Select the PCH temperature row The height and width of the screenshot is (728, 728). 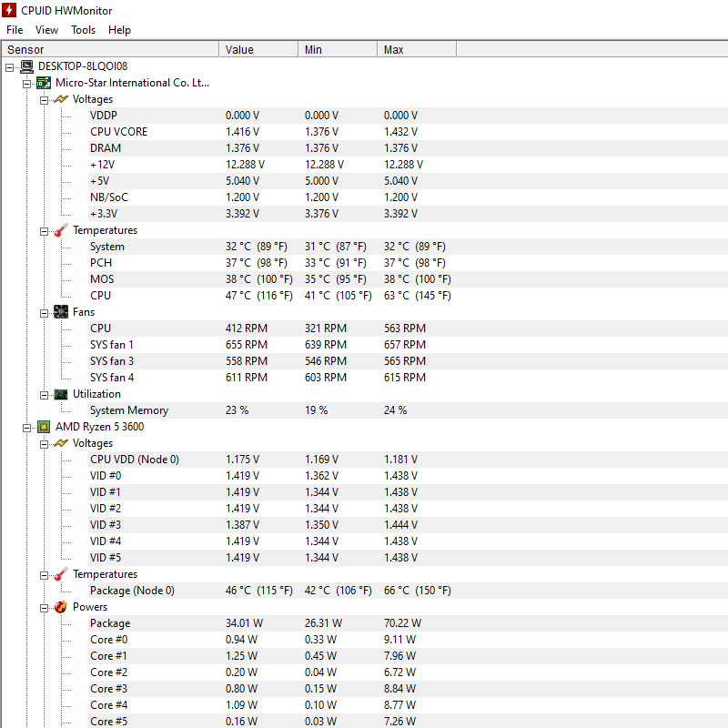[x=408, y=263]
